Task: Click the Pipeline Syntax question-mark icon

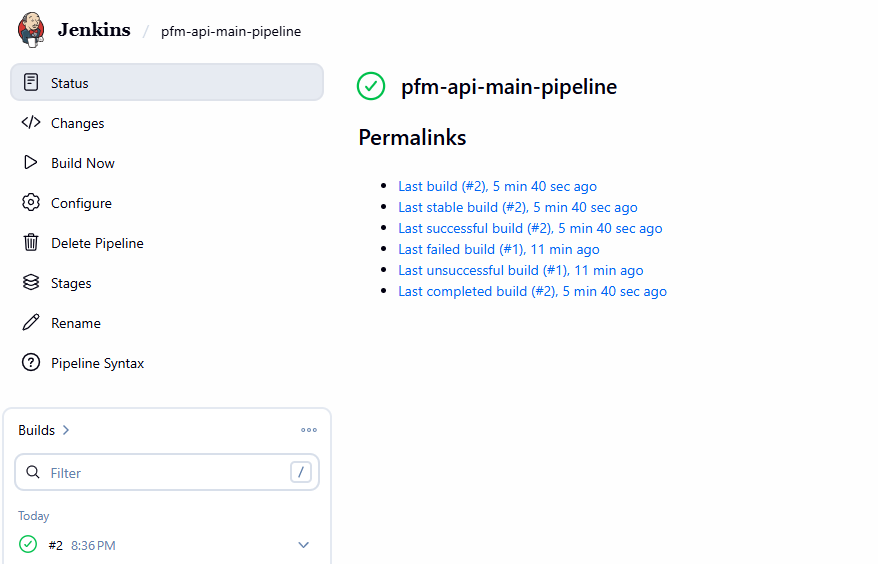Action: tap(31, 363)
